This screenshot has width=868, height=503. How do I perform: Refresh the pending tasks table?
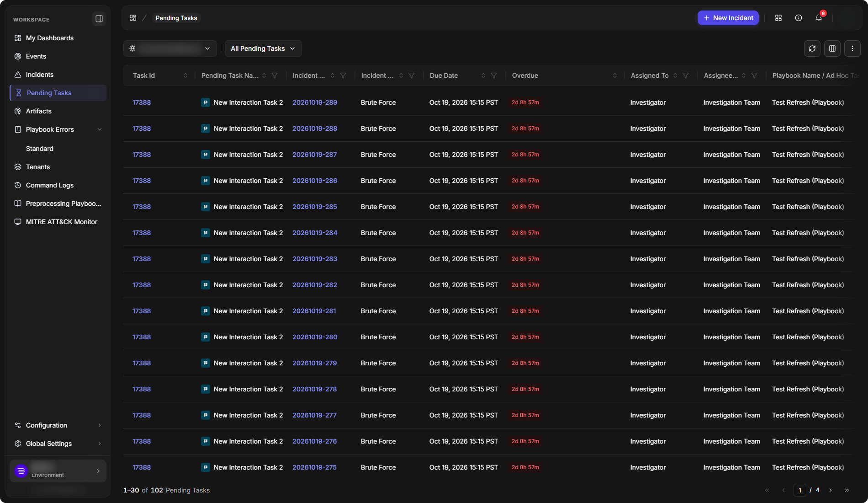point(812,48)
